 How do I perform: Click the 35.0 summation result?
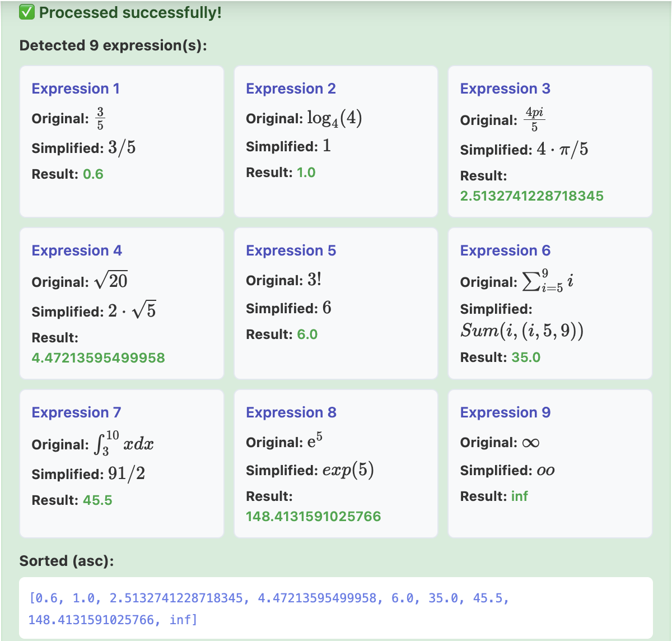coord(526,357)
